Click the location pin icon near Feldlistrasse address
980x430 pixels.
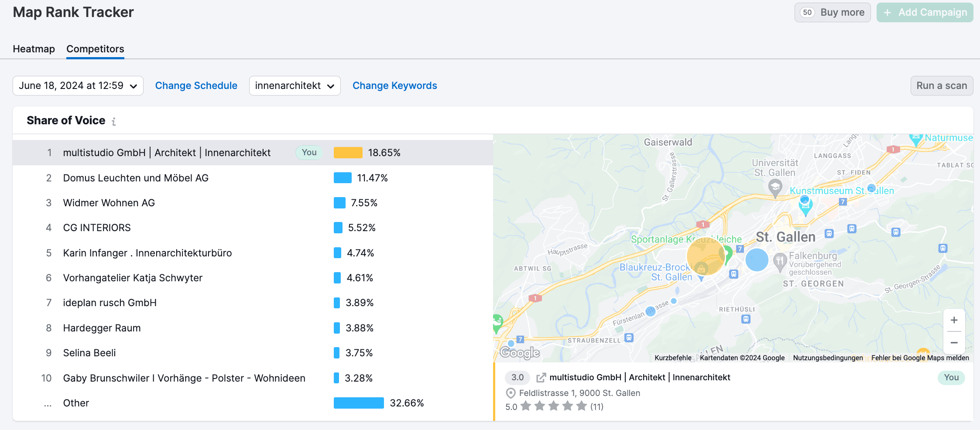tap(511, 393)
